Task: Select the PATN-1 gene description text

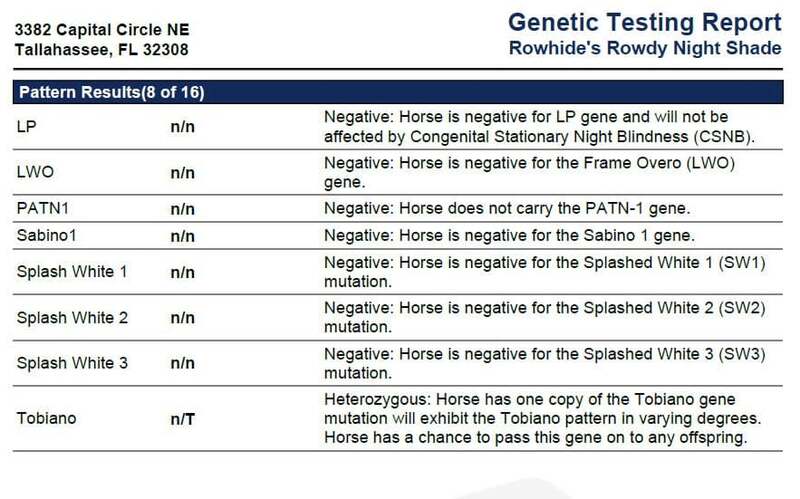Action: [507, 208]
